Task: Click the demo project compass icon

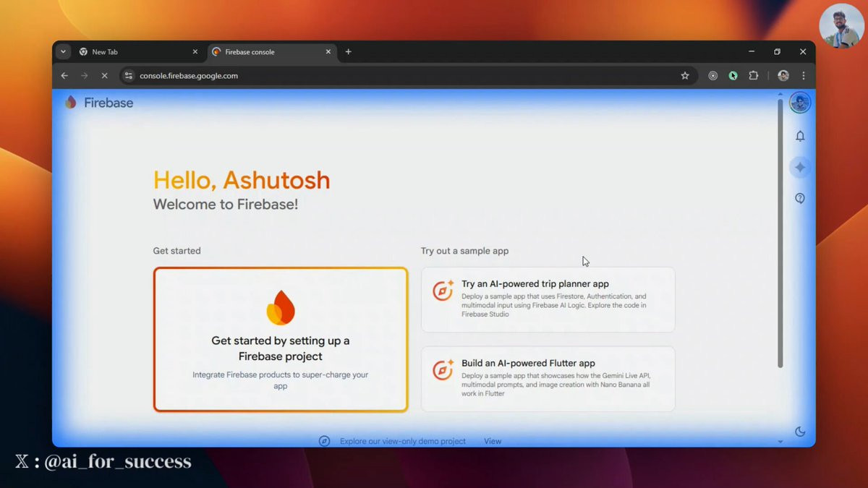Action: pyautogui.click(x=325, y=441)
